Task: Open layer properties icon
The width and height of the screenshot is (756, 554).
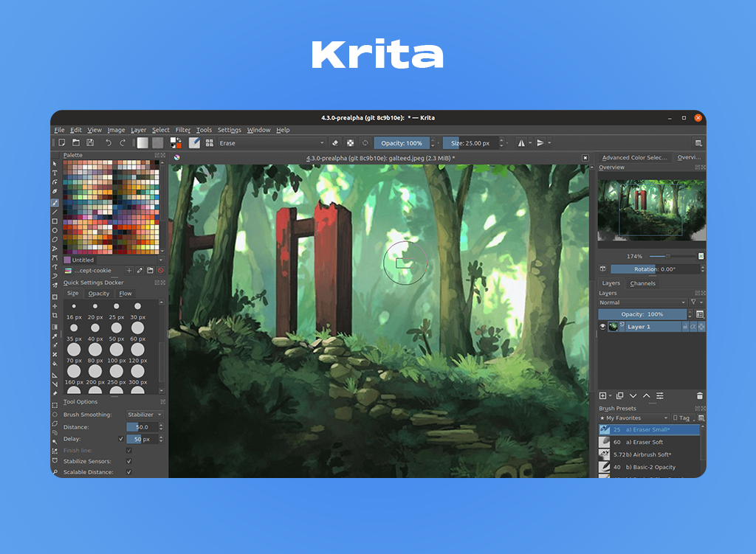Action: click(660, 395)
